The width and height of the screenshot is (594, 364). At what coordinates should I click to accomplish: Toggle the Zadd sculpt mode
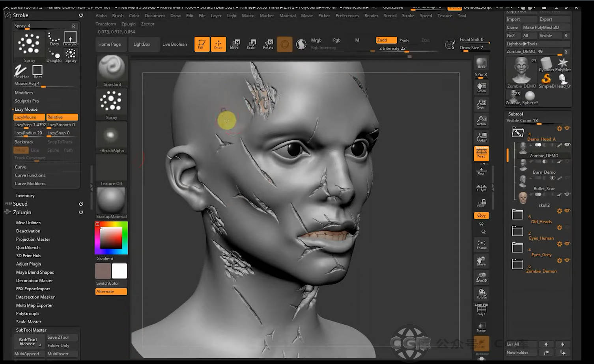coord(386,40)
